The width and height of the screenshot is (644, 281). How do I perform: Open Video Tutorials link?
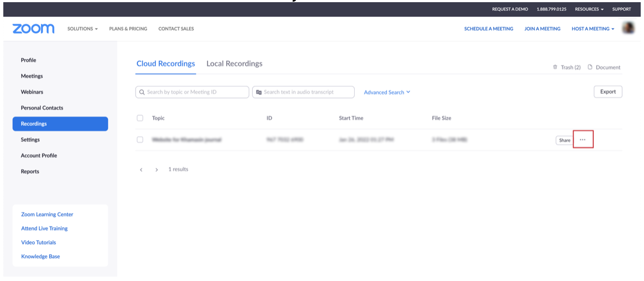pyautogui.click(x=39, y=242)
